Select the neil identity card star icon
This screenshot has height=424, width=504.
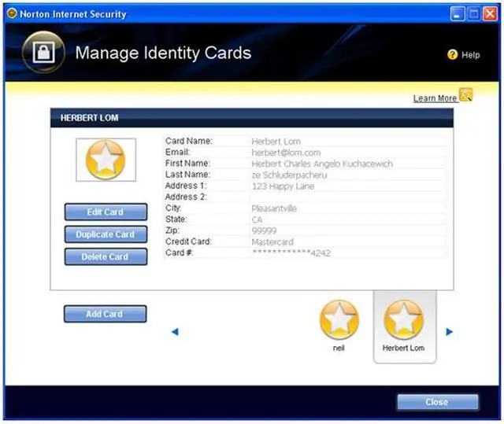pyautogui.click(x=339, y=321)
